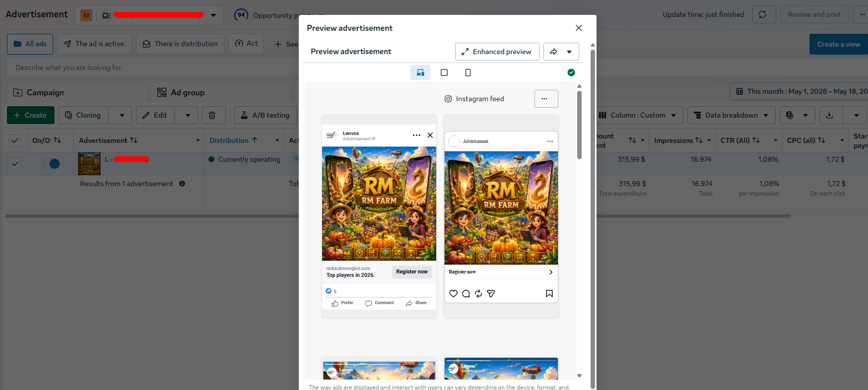Click the info icon next to Results from 1 advertisement
Viewport: 868px width, 390px height.
coord(182,184)
